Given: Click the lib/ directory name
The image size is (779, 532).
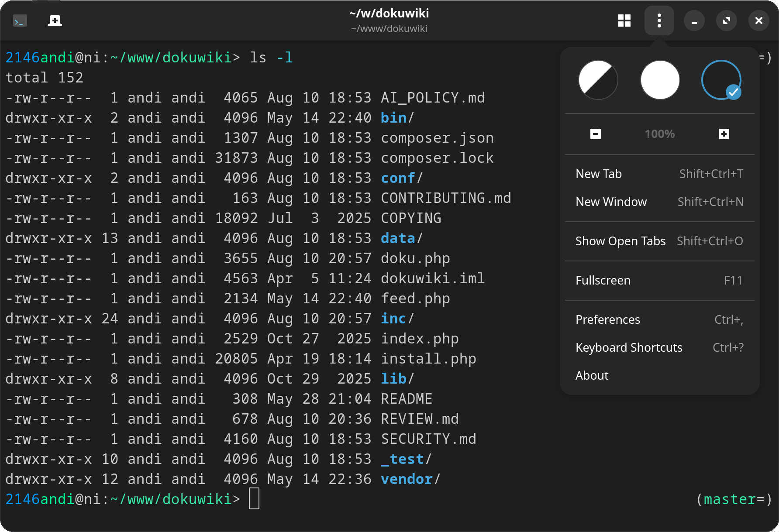Looking at the screenshot, I should [x=398, y=379].
